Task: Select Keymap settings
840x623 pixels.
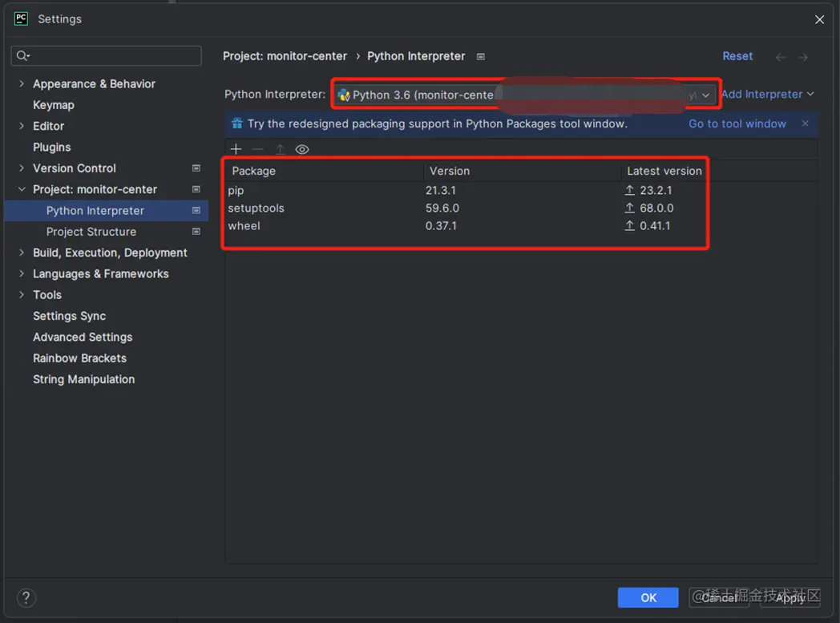Action: tap(54, 105)
